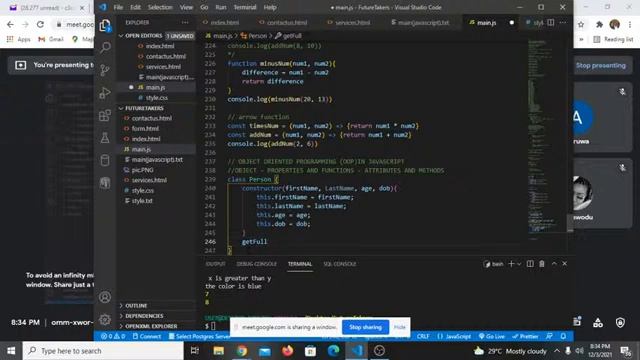Screen dimensions: 640x360
Task: Click Stop presenting in Google Meet
Action: pos(600,65)
